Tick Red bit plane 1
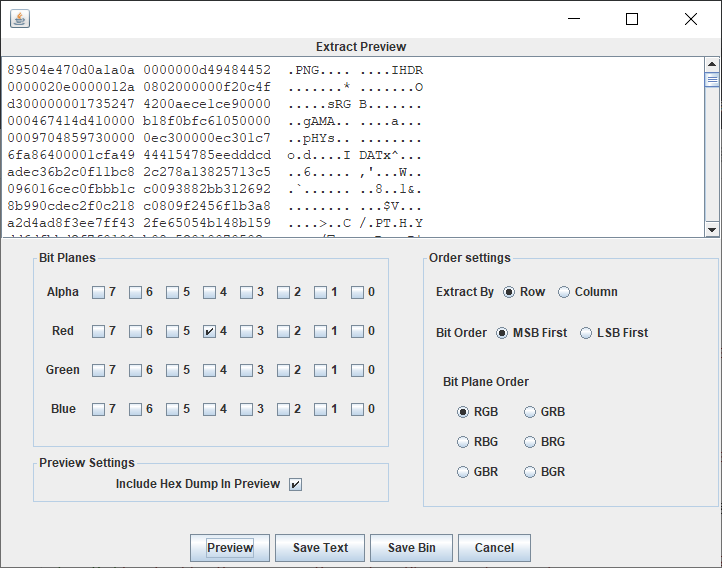The height and width of the screenshot is (568, 722). 320,331
